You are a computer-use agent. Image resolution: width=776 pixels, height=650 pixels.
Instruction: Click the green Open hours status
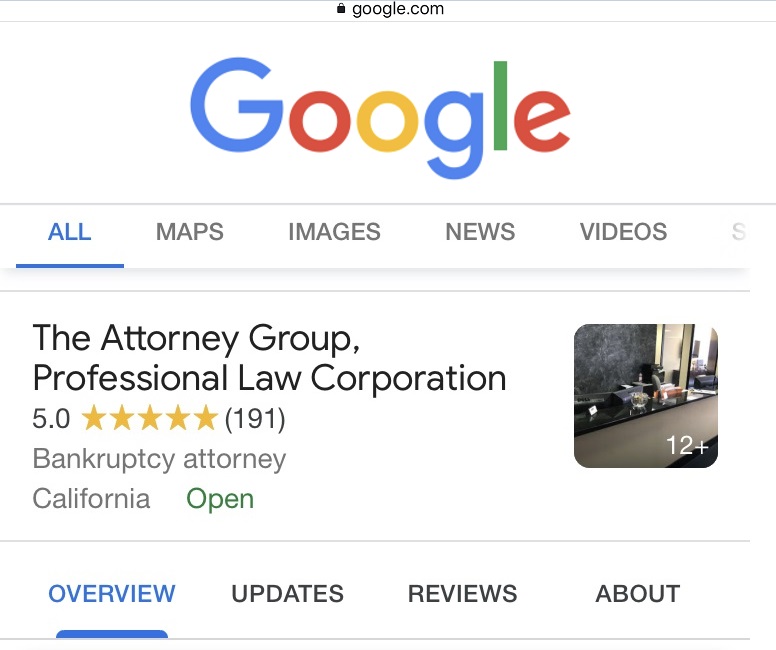pos(220,499)
